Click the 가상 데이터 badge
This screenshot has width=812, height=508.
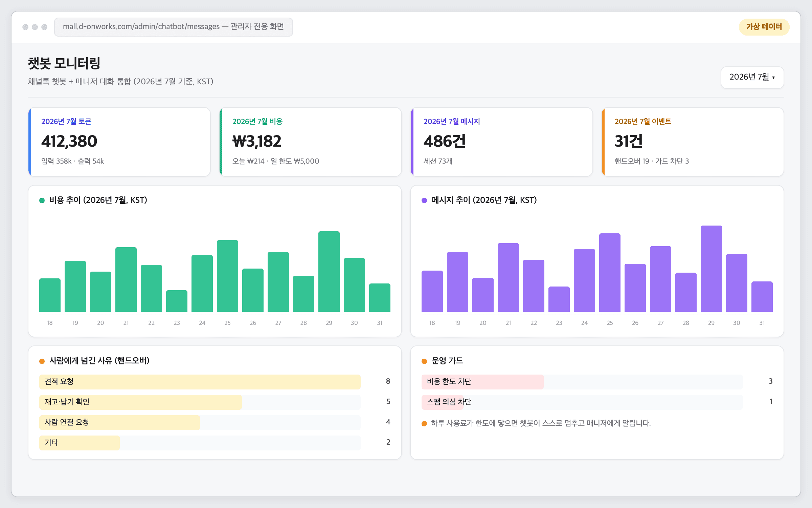coord(764,27)
